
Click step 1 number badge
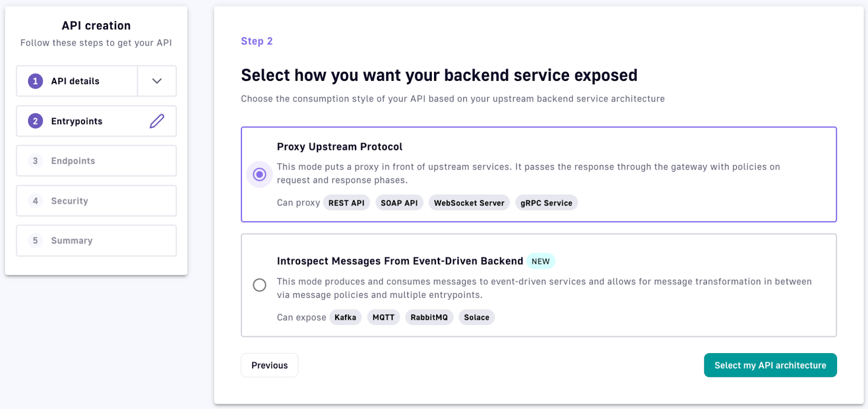35,81
